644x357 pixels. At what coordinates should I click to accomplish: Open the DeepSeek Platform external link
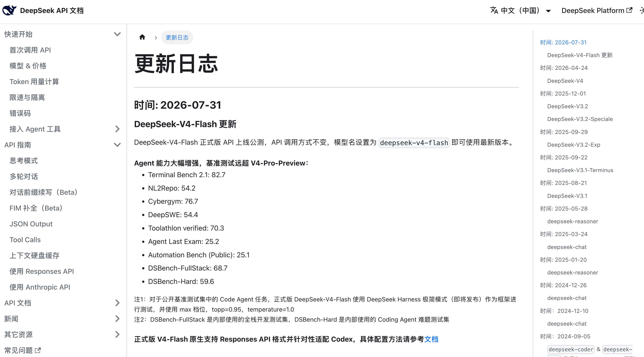pyautogui.click(x=597, y=11)
